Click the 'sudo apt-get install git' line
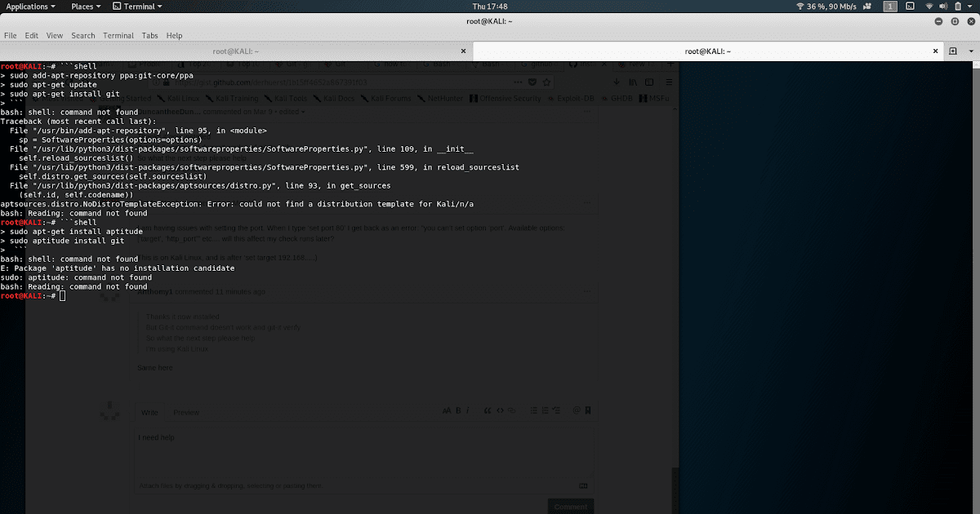Image resolution: width=980 pixels, height=514 pixels. 65,95
